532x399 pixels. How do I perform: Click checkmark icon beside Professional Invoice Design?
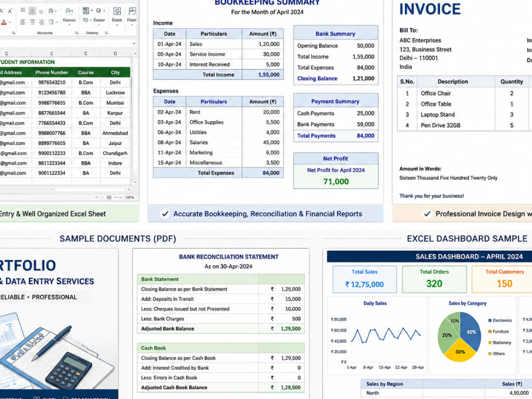427,214
